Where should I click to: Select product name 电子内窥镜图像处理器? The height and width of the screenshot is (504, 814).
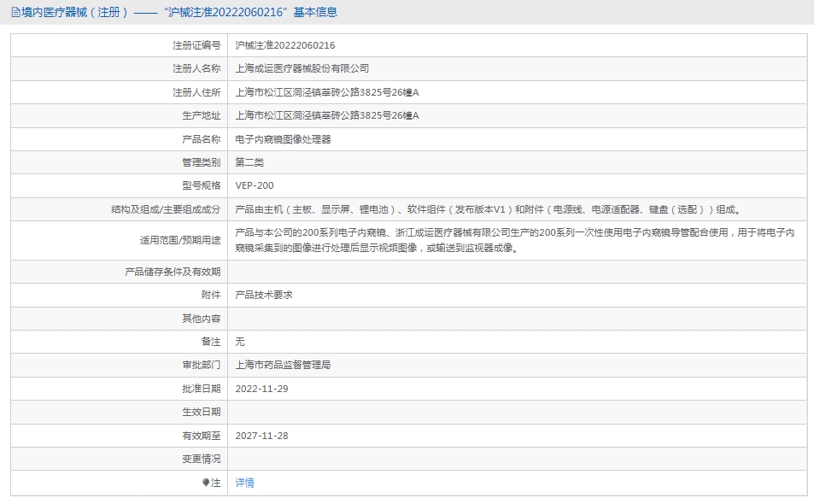point(283,139)
